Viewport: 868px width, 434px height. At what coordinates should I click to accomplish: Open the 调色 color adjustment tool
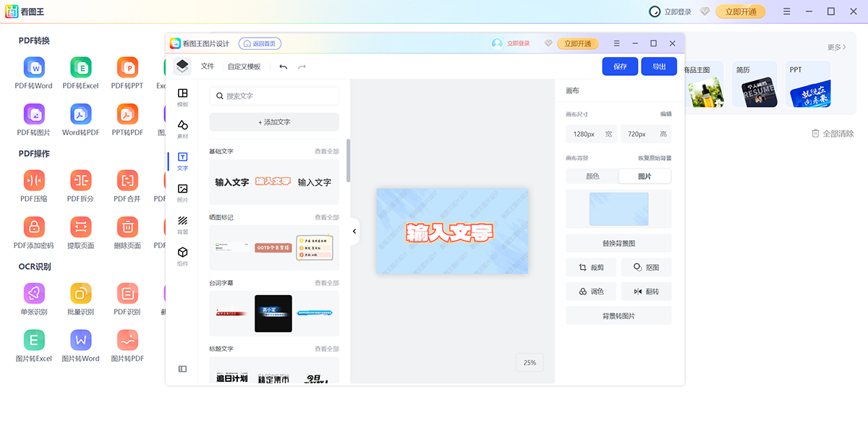590,291
